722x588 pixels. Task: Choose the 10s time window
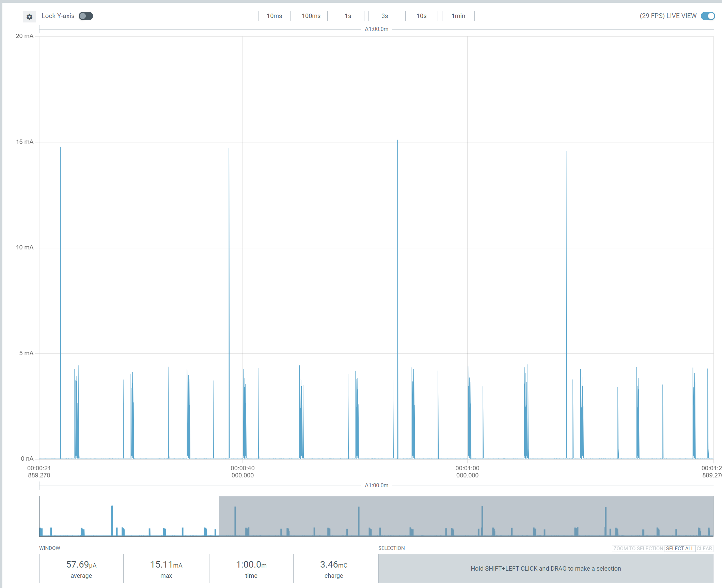coord(421,16)
